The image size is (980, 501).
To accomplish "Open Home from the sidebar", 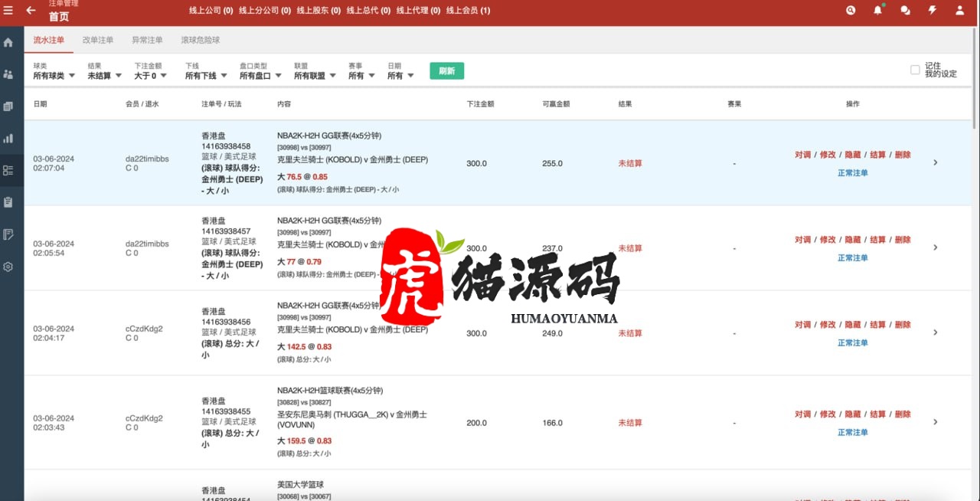I will 8,43.
